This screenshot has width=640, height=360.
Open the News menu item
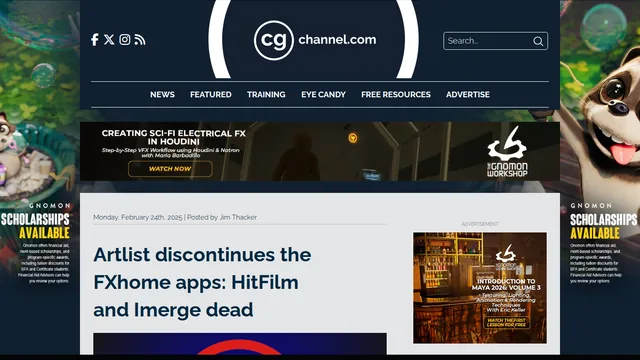(162, 95)
